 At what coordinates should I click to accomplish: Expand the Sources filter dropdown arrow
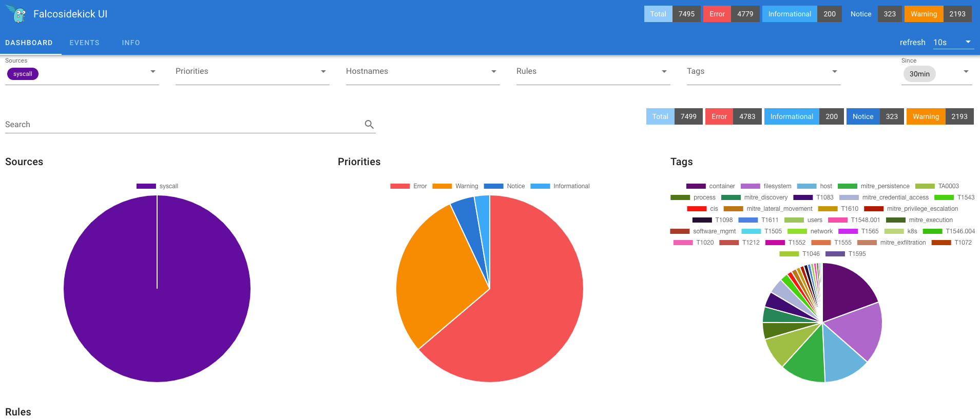coord(153,71)
